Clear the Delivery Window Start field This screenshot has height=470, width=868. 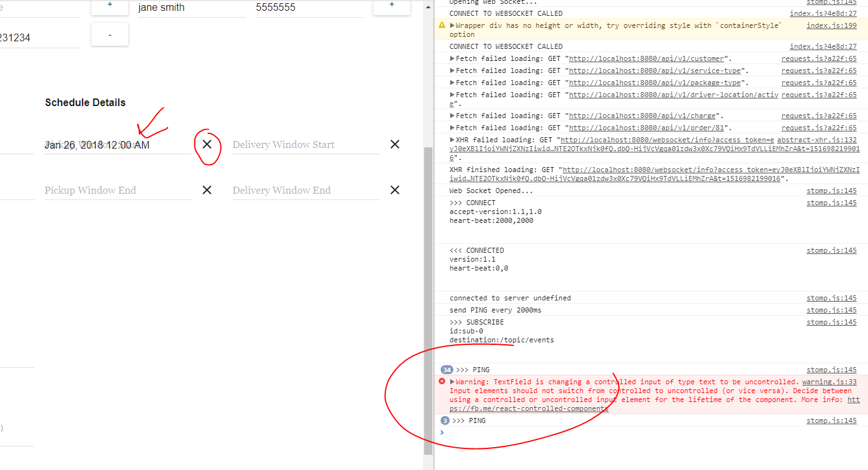[x=395, y=145]
